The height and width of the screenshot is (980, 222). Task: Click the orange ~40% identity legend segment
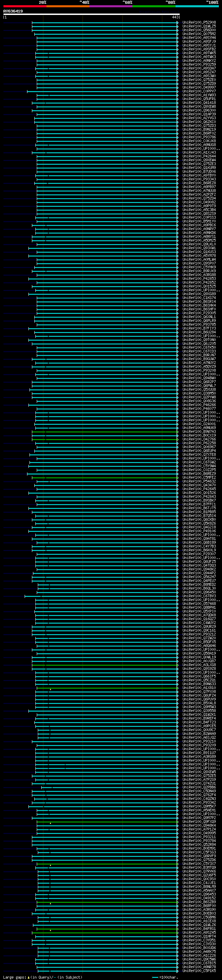(x=68, y=6)
